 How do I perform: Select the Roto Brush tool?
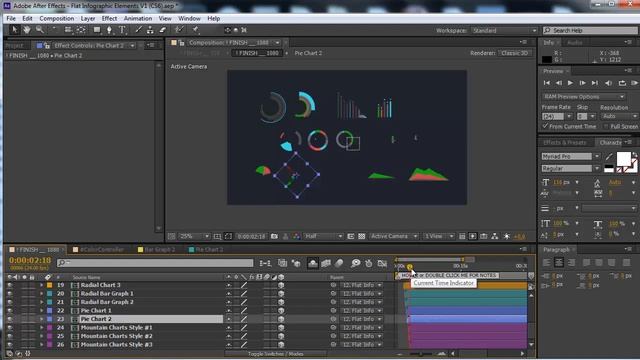[x=179, y=30]
